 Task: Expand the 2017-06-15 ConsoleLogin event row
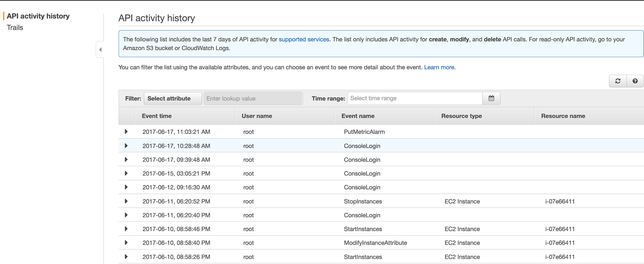coord(126,174)
